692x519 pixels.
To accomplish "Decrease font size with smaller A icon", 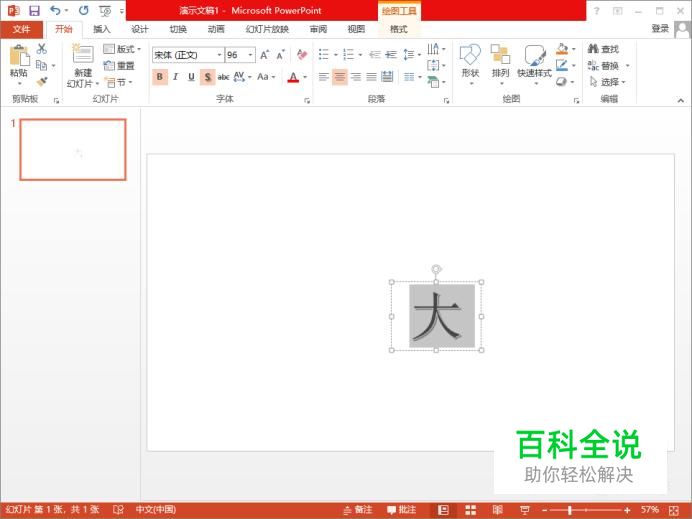I will 280,55.
